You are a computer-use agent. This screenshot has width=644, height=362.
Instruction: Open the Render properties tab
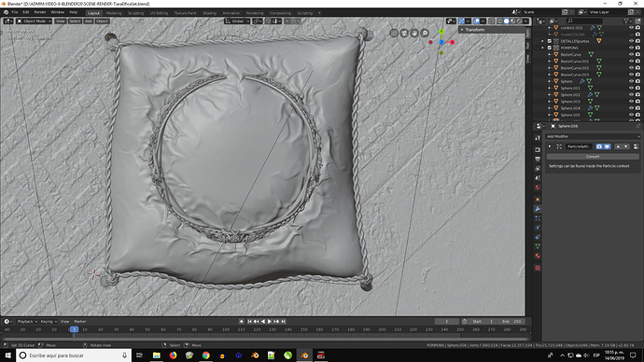538,150
